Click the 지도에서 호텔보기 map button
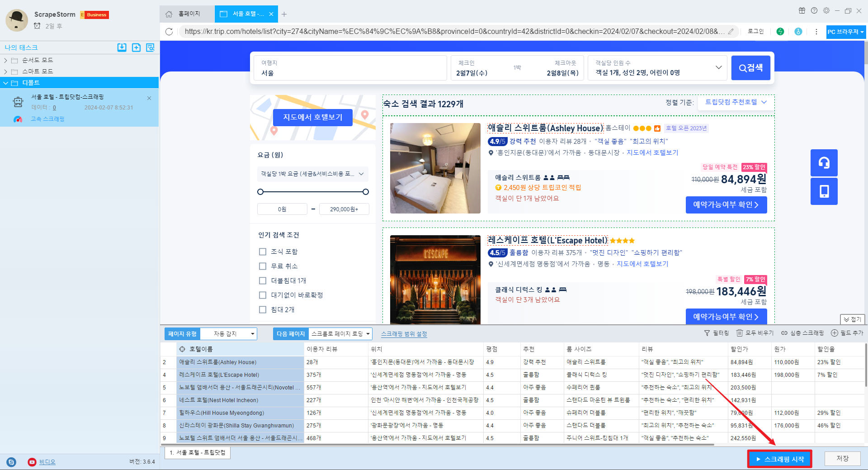This screenshot has width=868, height=470. [313, 118]
